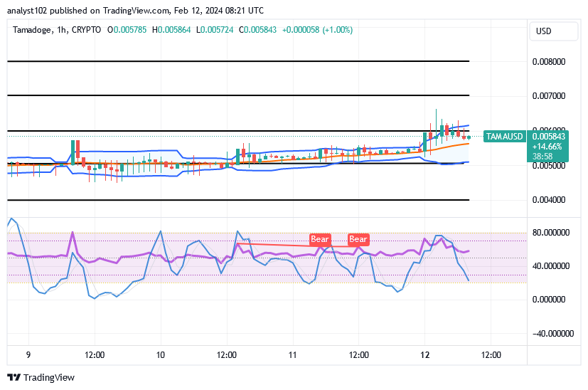Click the 80.000000 indicator axis label

click(551, 233)
